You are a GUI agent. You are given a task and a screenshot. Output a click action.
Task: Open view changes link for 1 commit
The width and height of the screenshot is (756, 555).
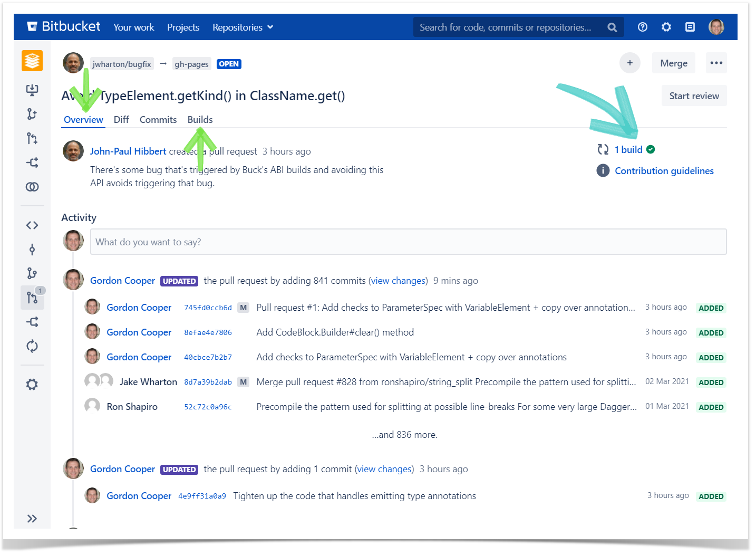384,469
